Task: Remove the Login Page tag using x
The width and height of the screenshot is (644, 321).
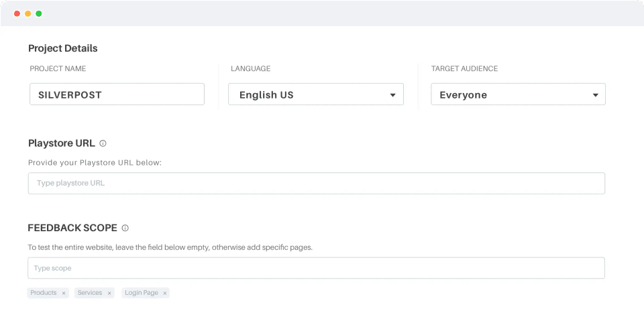Action: (165, 294)
